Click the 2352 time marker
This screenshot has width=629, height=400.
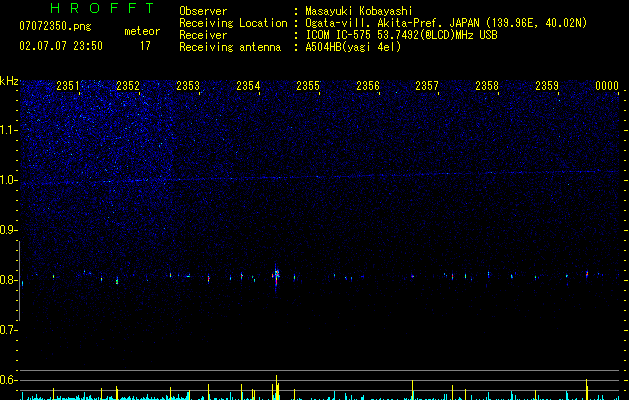(x=128, y=86)
